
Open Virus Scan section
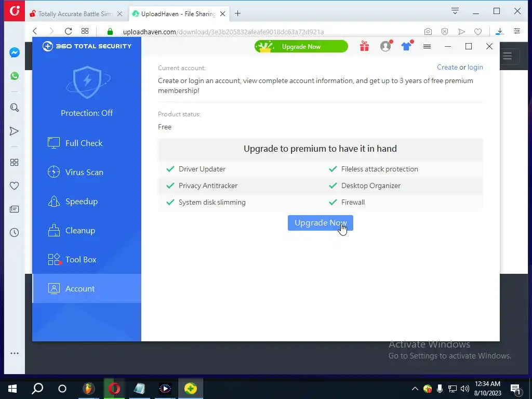point(87,172)
